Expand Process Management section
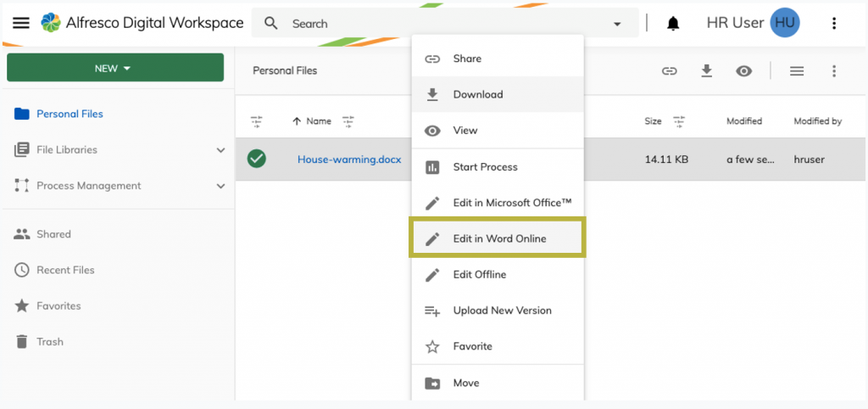This screenshot has width=868, height=409. click(221, 186)
